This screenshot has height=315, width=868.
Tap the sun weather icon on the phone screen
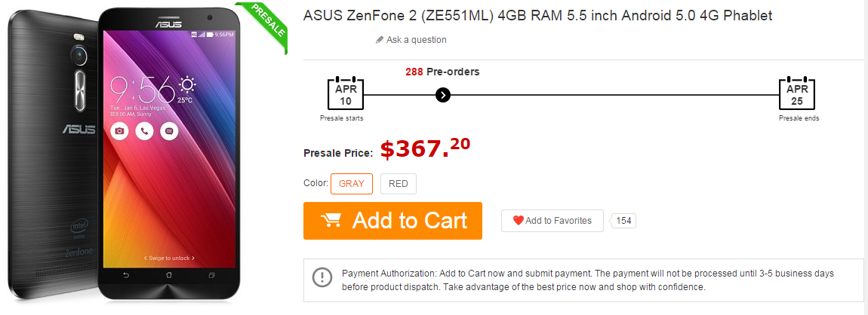point(186,84)
